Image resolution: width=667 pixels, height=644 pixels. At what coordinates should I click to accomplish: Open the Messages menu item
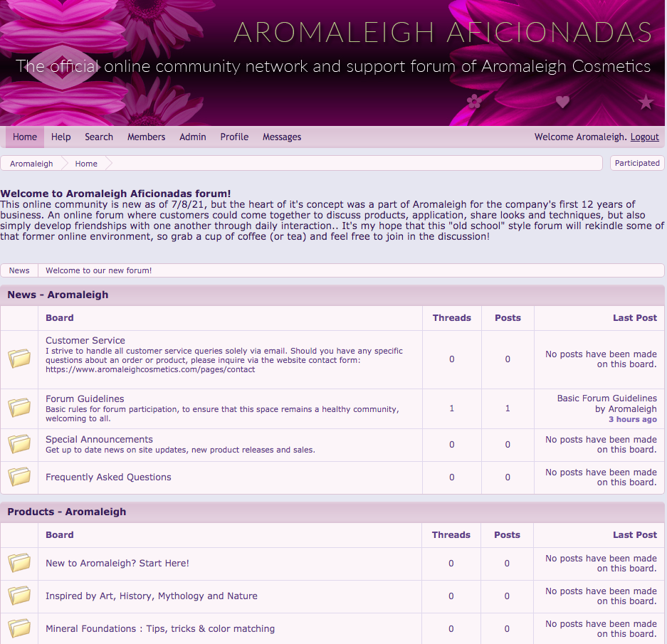(282, 137)
